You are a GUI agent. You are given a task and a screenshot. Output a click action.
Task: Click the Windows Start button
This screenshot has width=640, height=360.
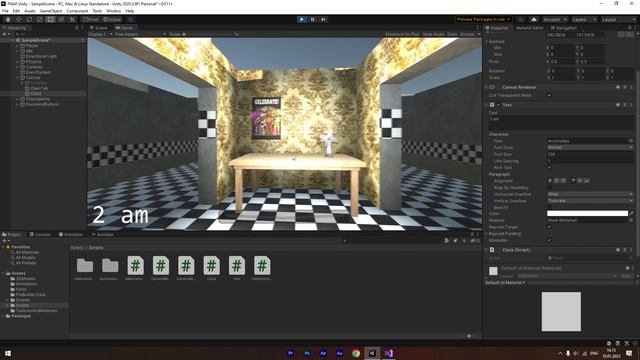coord(7,353)
